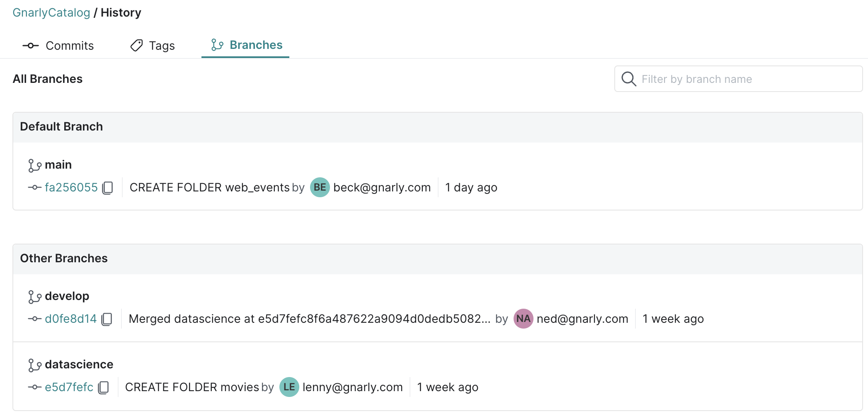Viewport: 868px width, 416px height.
Task: Copy commit hash fa256055
Action: coord(108,188)
